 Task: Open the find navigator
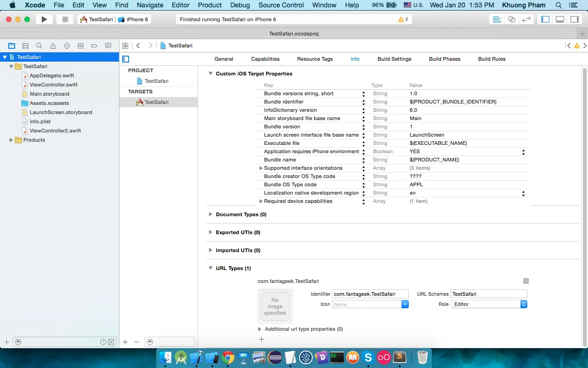pos(40,46)
